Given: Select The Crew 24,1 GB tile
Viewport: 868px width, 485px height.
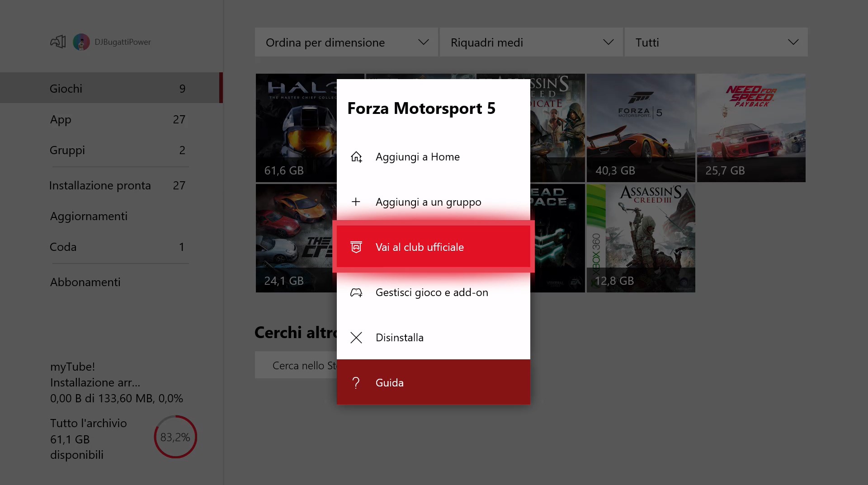Looking at the screenshot, I should [x=296, y=238].
